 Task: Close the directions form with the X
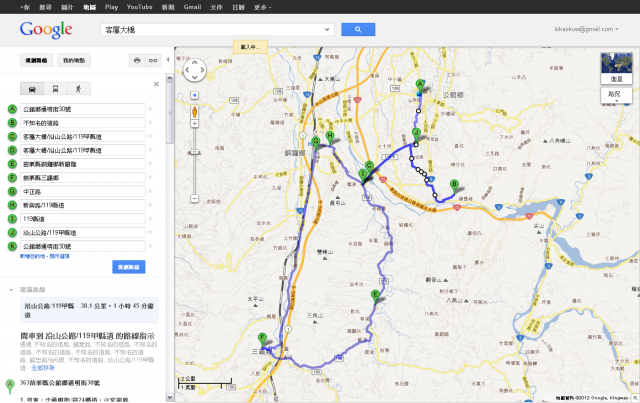point(156,84)
